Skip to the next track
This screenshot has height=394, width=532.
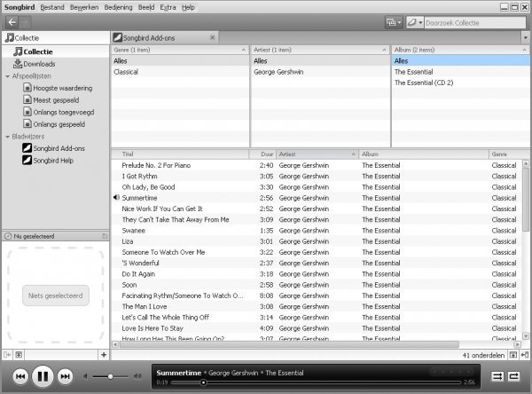pos(65,376)
